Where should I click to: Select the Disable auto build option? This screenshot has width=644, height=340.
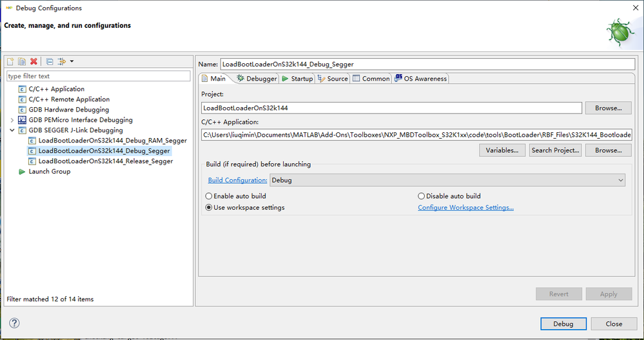[422, 196]
